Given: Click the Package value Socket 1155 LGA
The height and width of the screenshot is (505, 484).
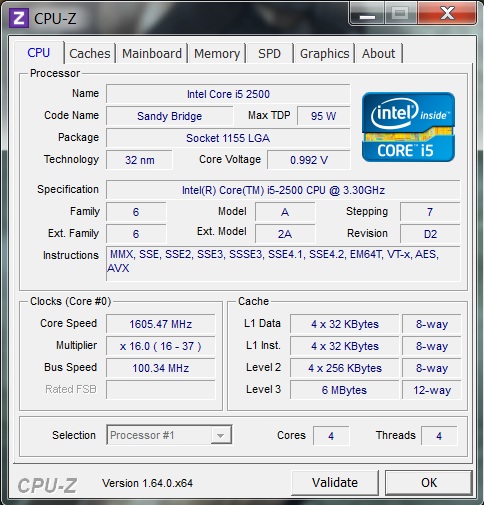Looking at the screenshot, I should pos(228,138).
